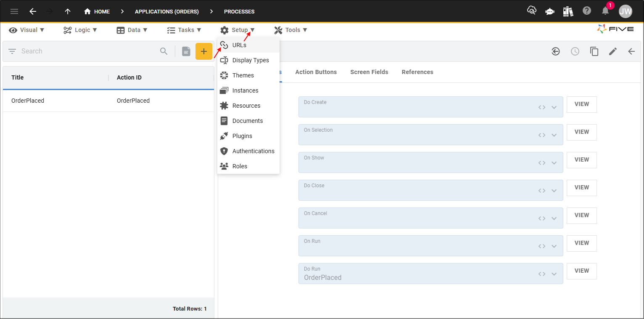Switch to the Screen Fields tab

point(369,72)
